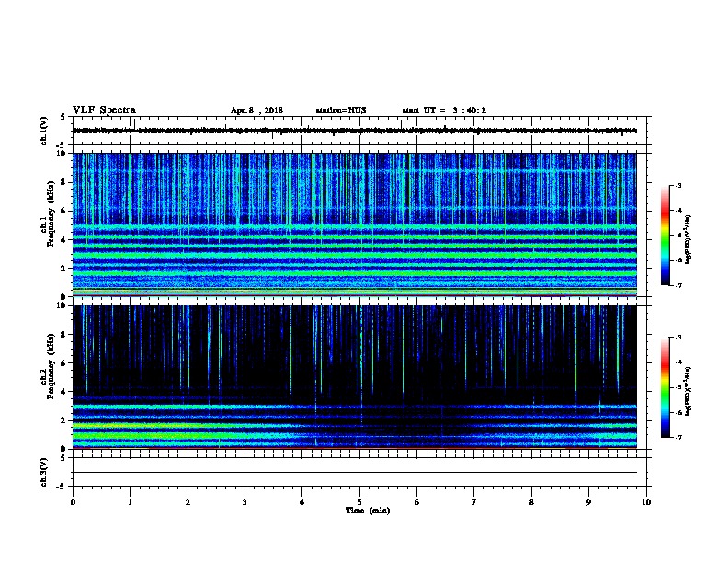The width and height of the screenshot is (728, 563).
Task: Click ch.2 frequency axis tick "6"
Action: pyautogui.click(x=64, y=363)
